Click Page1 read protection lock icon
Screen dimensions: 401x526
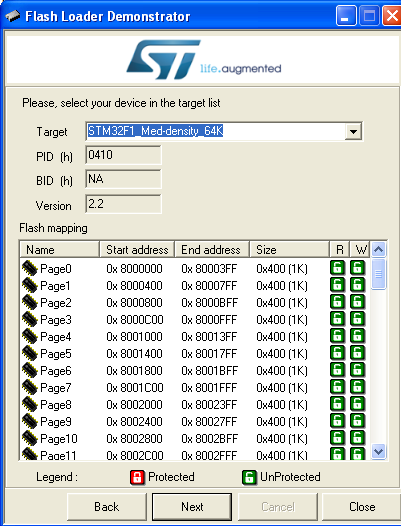[x=338, y=285]
